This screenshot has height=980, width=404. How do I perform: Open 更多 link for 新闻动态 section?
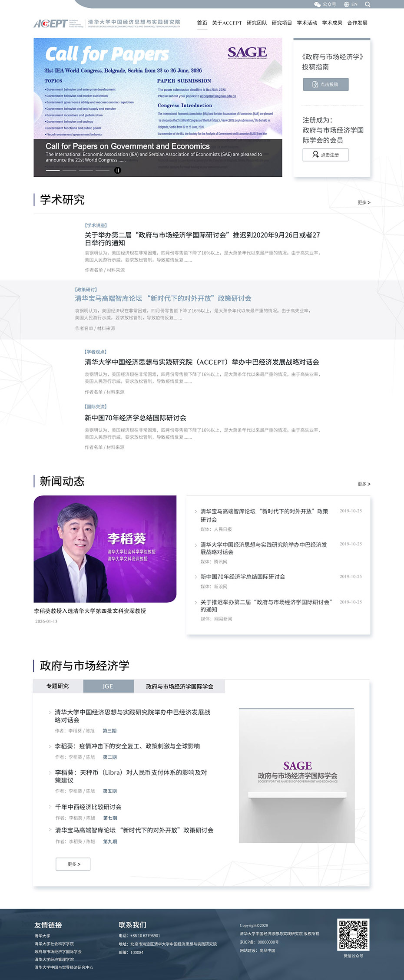pos(364,484)
